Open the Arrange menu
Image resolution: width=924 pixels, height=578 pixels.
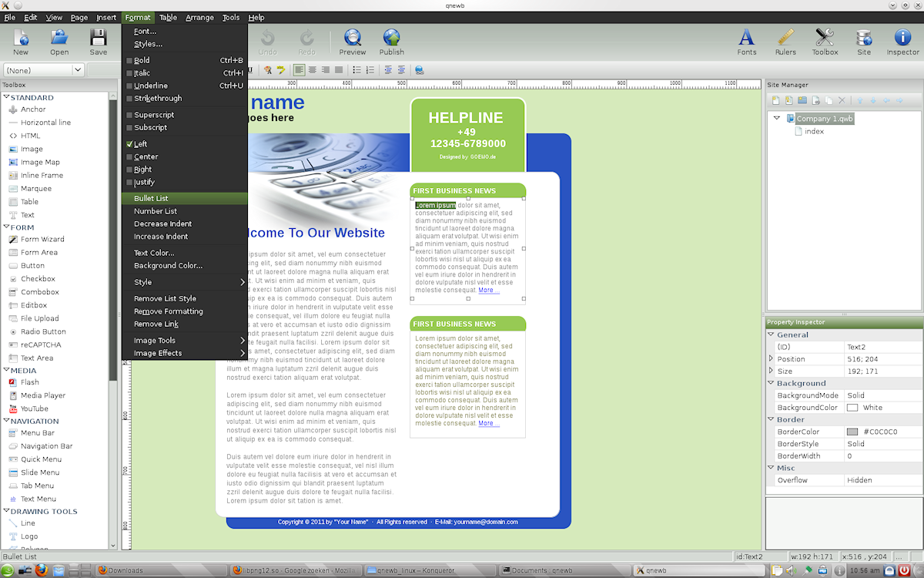(199, 17)
